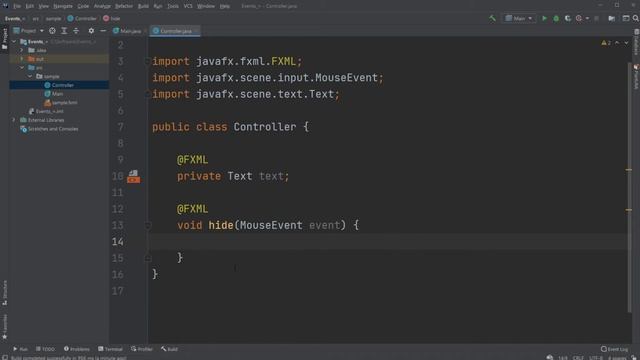Click the fold end marker on line 15

point(148,258)
